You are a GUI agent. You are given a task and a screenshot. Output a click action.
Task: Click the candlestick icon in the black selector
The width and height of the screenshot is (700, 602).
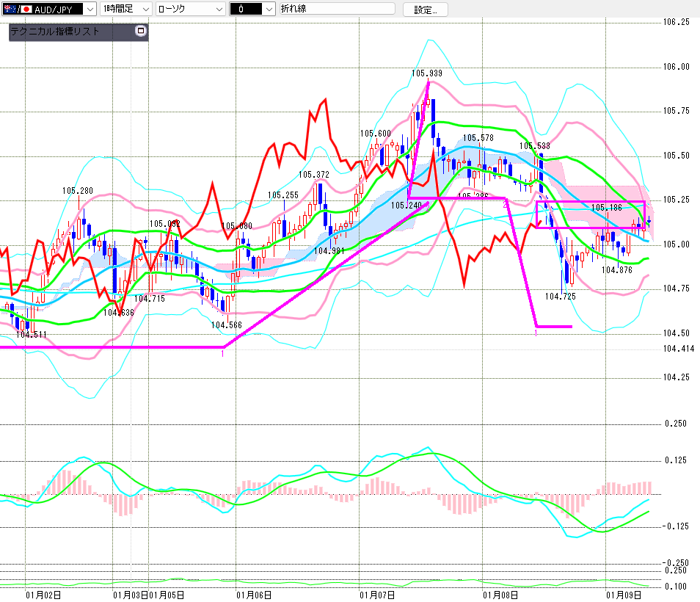tap(241, 10)
